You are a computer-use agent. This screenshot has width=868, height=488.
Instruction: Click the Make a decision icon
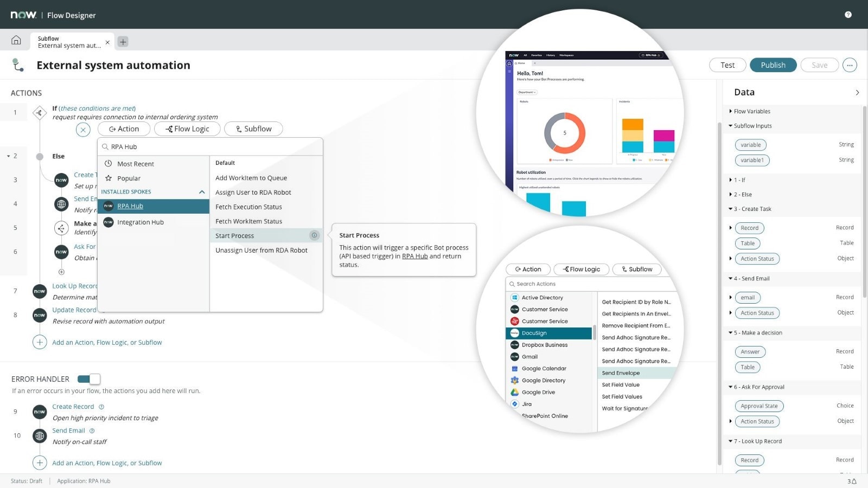(x=61, y=228)
